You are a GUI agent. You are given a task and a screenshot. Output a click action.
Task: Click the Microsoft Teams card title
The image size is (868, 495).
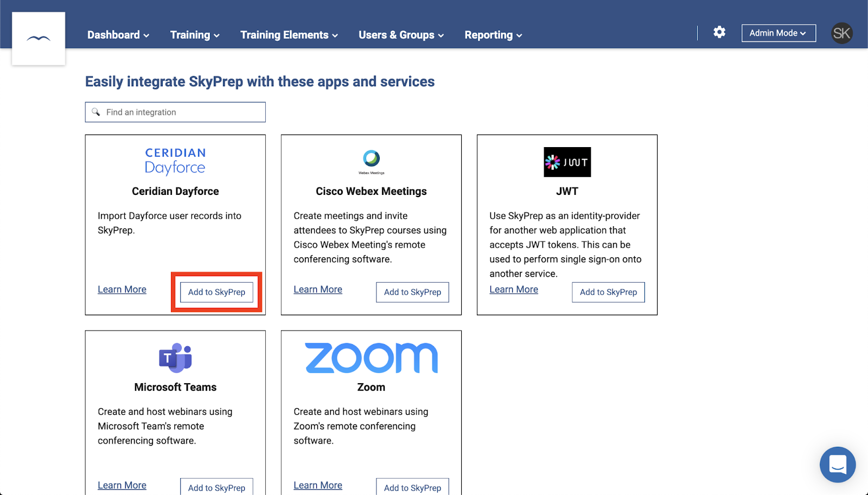click(175, 387)
